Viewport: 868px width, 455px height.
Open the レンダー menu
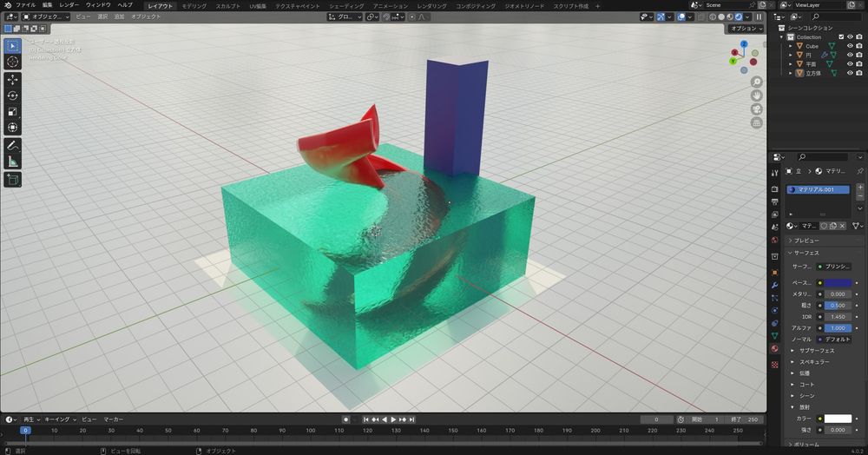click(69, 5)
